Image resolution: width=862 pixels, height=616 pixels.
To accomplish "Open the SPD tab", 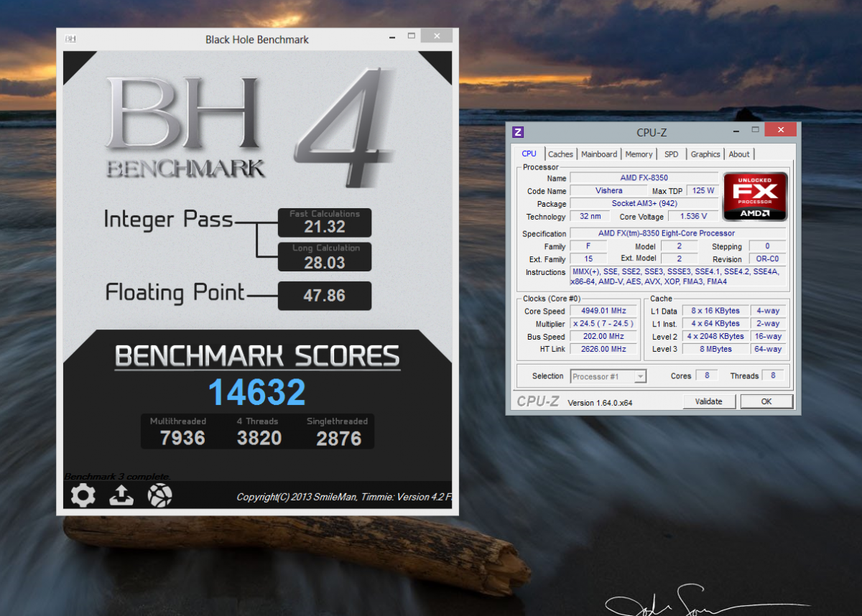I will point(671,154).
